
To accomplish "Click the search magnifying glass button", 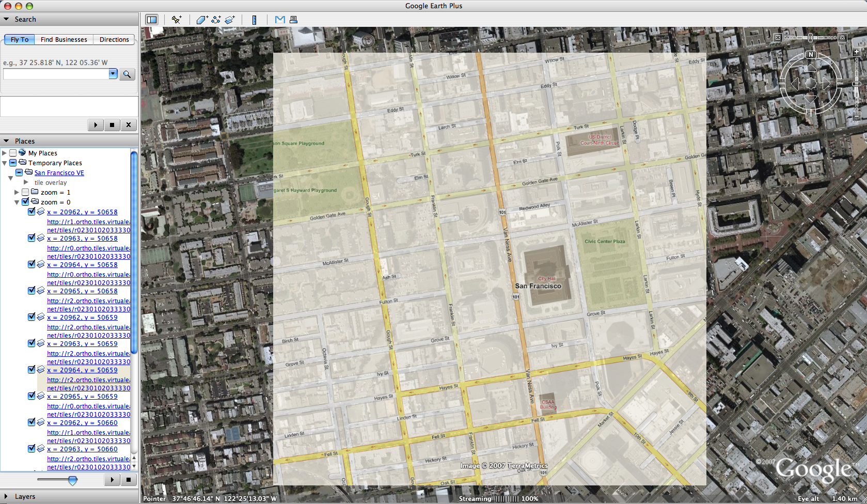I will point(127,74).
